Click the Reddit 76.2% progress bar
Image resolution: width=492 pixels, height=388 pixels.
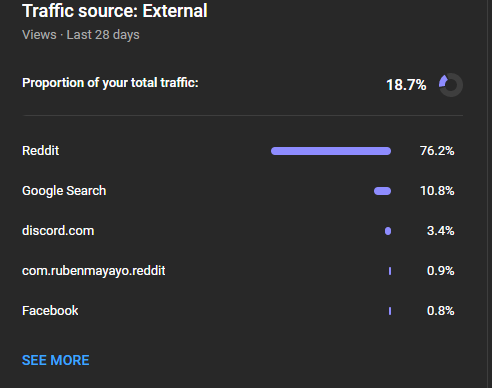pos(331,151)
